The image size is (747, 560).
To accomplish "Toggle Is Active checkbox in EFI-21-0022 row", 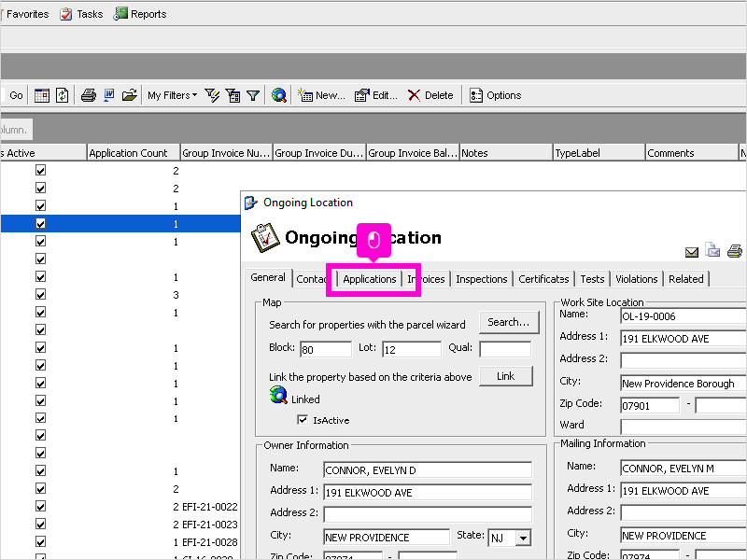I will point(40,506).
